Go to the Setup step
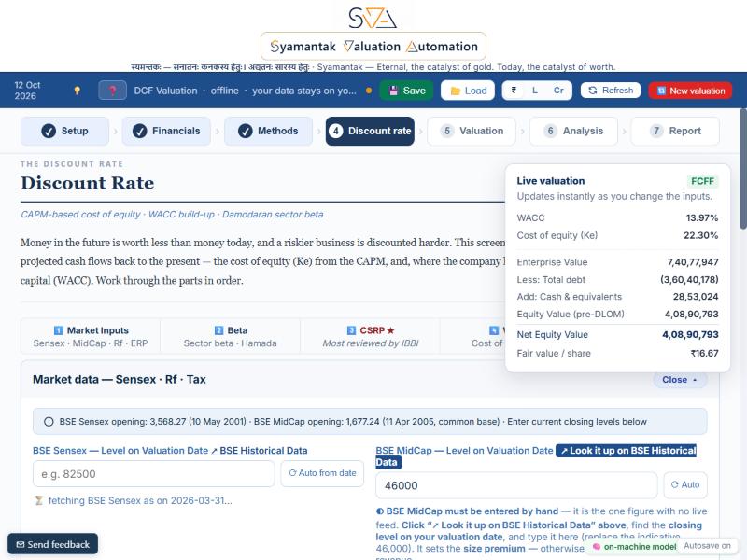 pos(64,131)
